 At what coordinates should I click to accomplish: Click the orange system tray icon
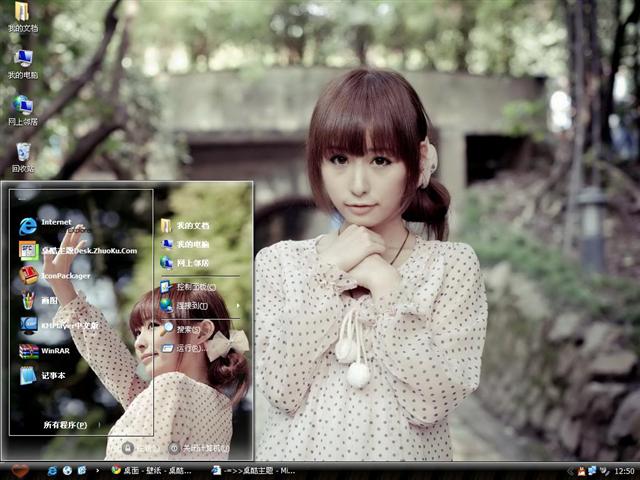click(x=582, y=471)
